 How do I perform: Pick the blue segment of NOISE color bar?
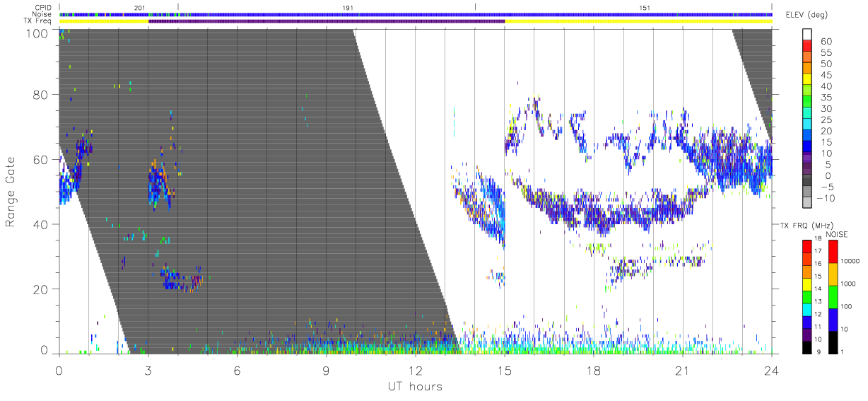coord(833,318)
